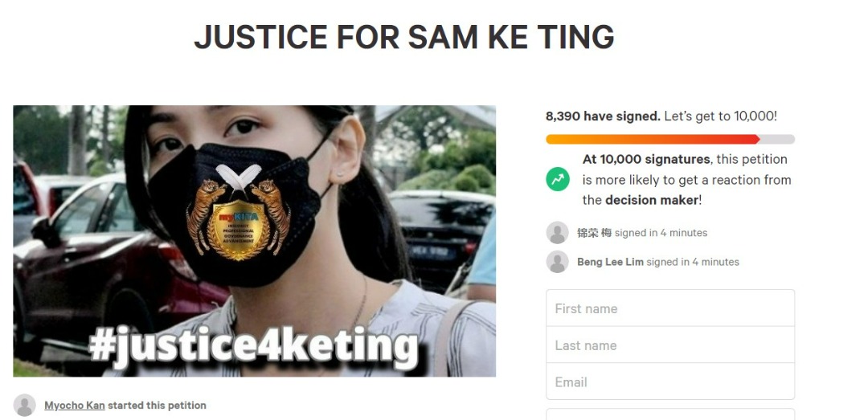Click signer name Beng Lee Lim
Image resolution: width=868 pixels, height=420 pixels.
click(x=610, y=262)
